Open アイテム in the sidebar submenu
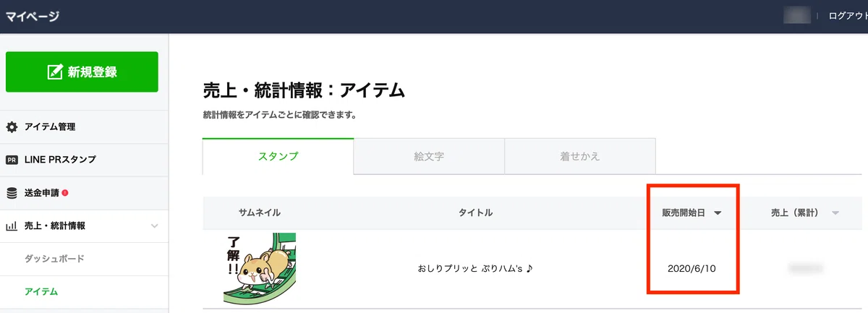868x313 pixels. pyautogui.click(x=41, y=291)
